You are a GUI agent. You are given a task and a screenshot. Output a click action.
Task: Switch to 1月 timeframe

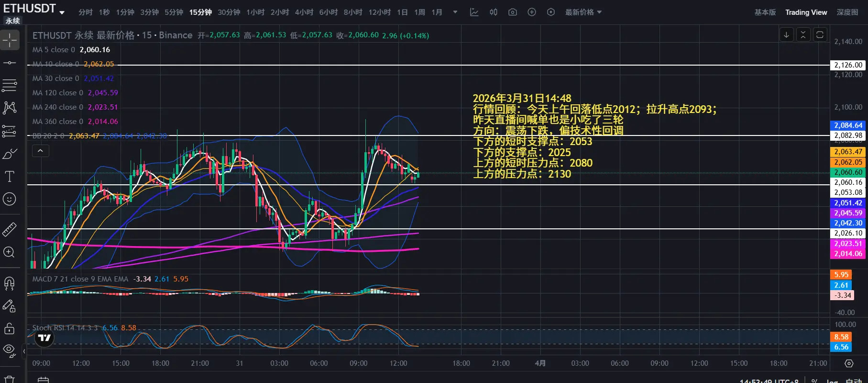point(437,12)
